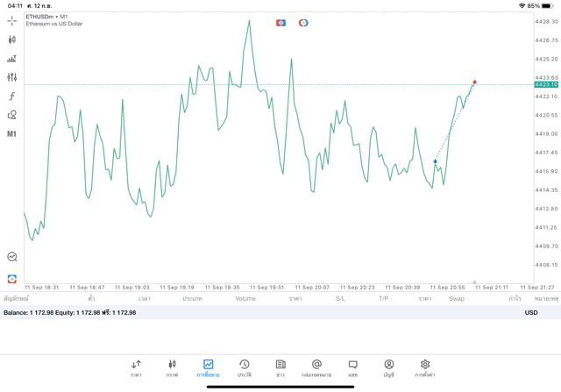Open the indicators function (f) icon
This screenshot has height=392, width=561.
click(x=12, y=96)
